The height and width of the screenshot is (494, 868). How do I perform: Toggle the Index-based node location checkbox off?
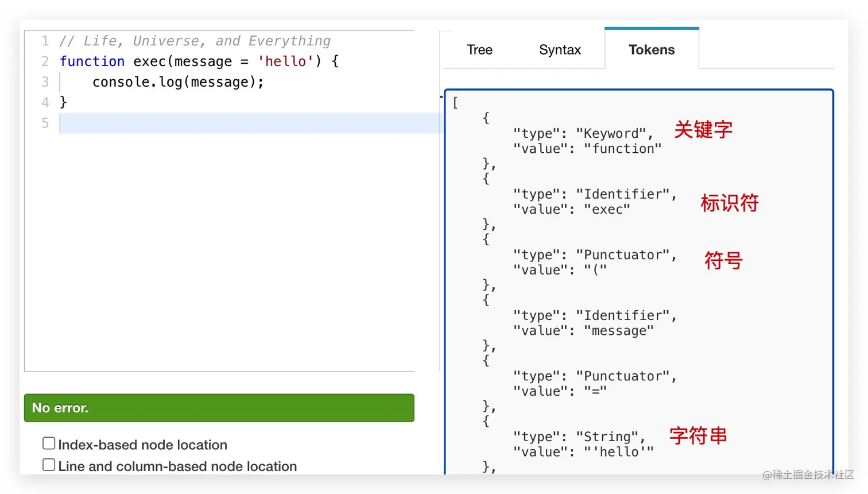49,443
